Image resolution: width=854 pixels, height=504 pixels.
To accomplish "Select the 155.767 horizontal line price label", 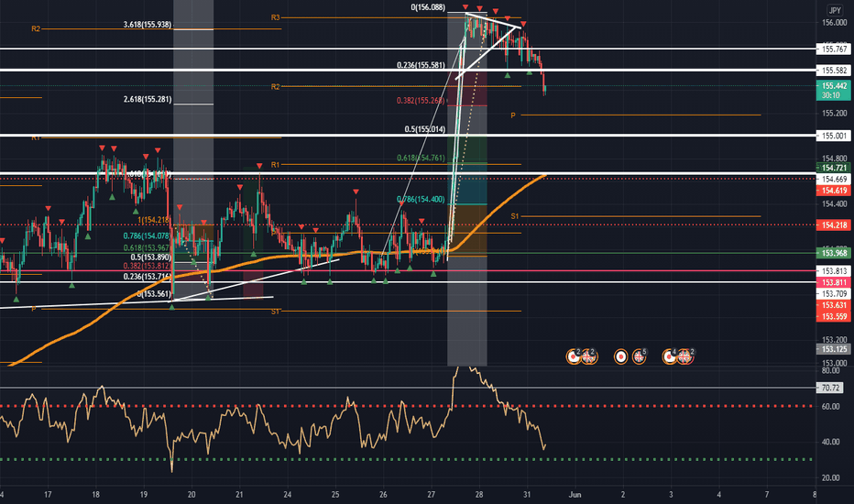I will (x=834, y=49).
